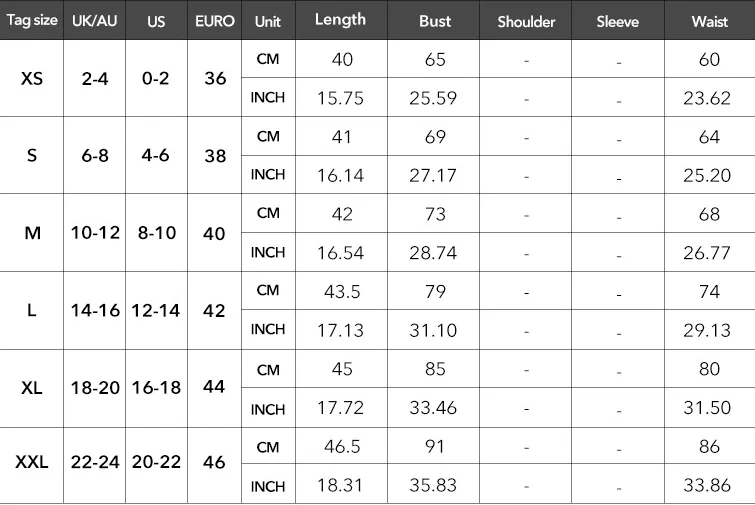
Task: Select the Bust column header
Action: point(434,21)
